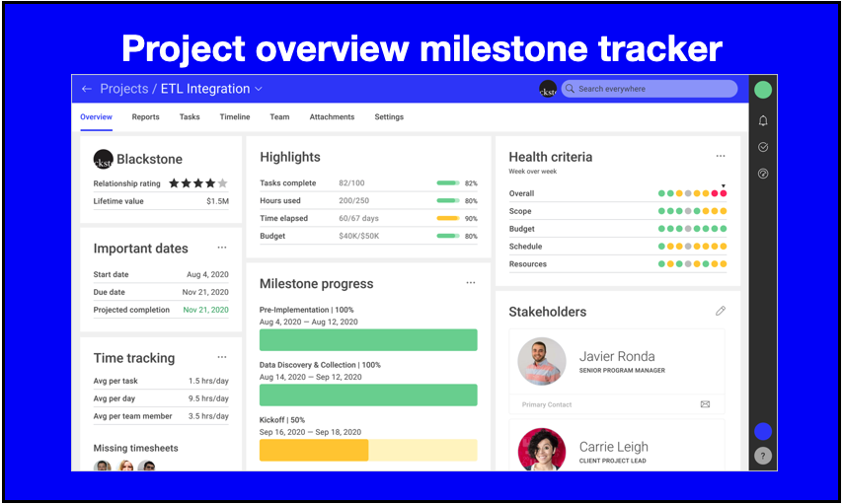Click the Tasks complete 82% progress bar

[448, 183]
